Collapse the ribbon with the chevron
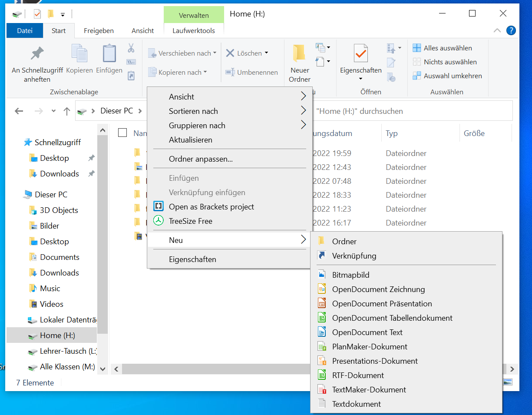The height and width of the screenshot is (415, 532). click(498, 30)
